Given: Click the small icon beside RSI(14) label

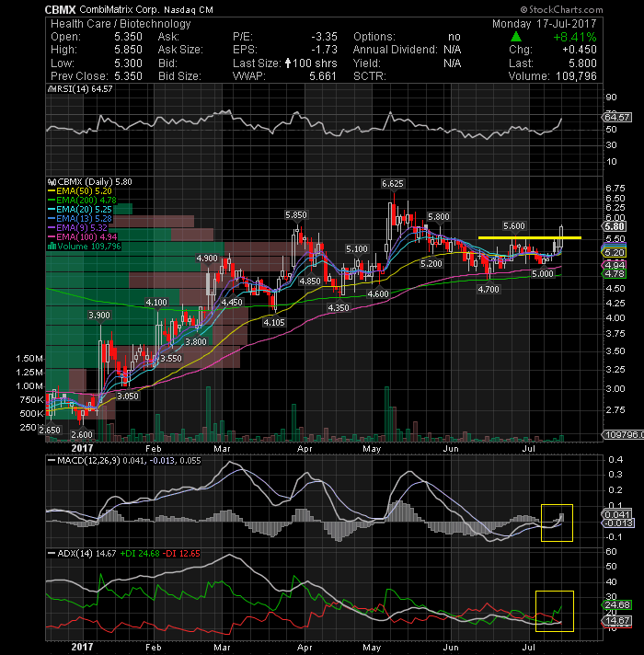Looking at the screenshot, I should (52, 89).
